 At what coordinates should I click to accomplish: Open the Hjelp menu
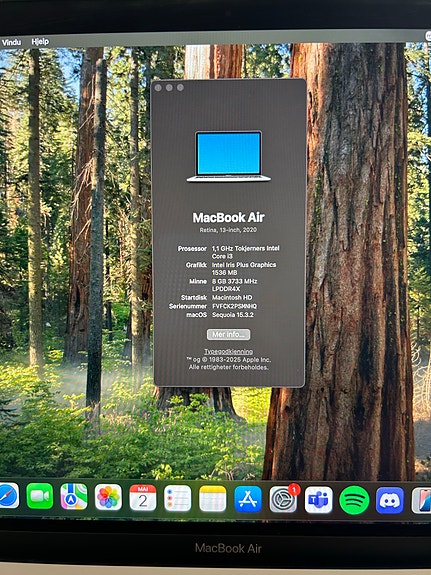coord(40,42)
